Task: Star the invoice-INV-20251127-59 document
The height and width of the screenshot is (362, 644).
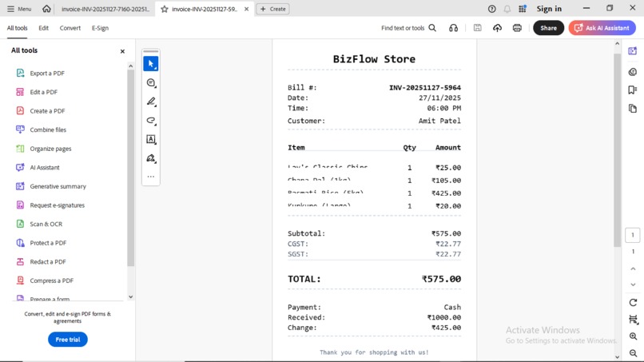Action: (x=165, y=9)
